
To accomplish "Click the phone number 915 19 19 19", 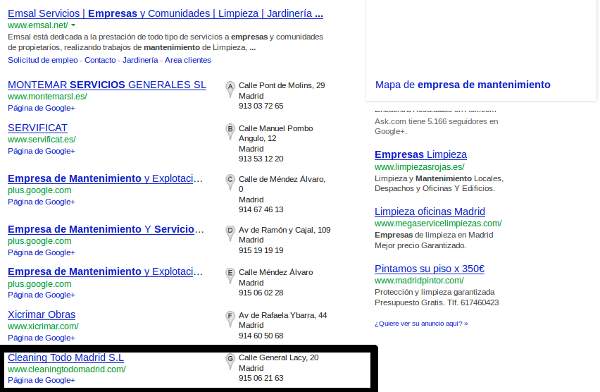I will [261, 250].
